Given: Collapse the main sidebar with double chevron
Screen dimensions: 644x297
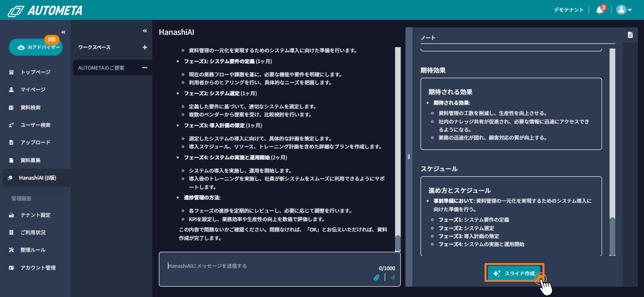Looking at the screenshot, I should point(63,32).
